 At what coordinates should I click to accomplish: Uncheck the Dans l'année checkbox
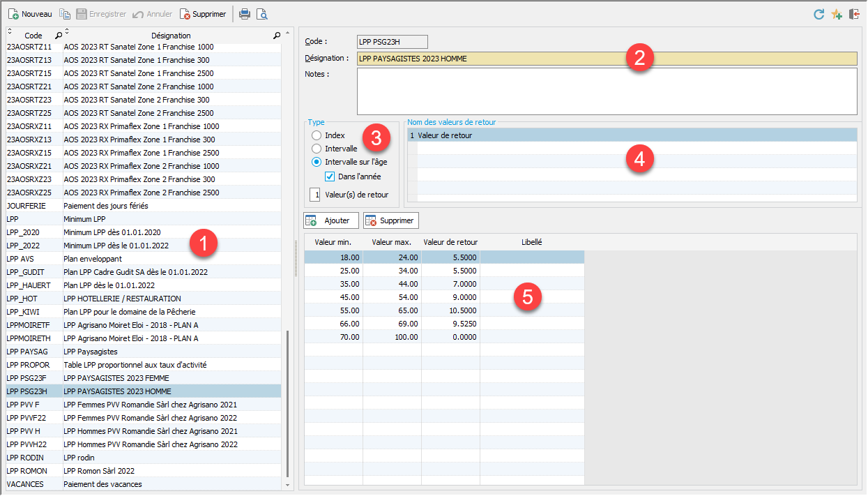330,176
